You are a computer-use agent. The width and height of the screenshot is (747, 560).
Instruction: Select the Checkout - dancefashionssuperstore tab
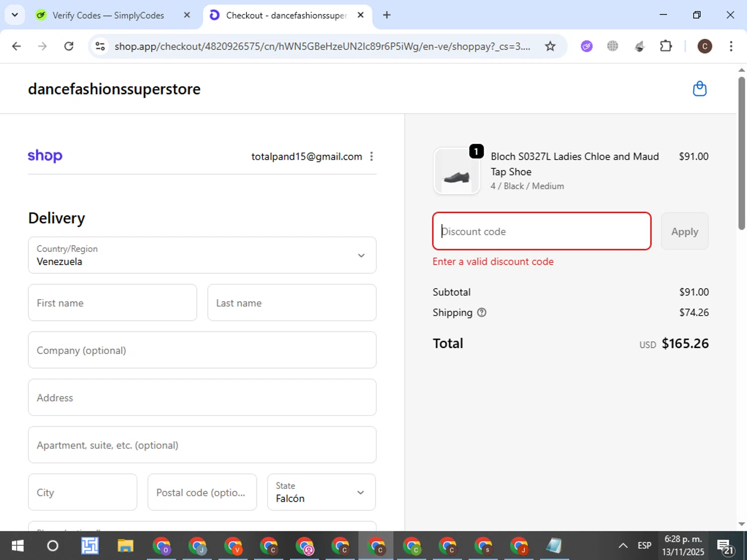tap(286, 15)
